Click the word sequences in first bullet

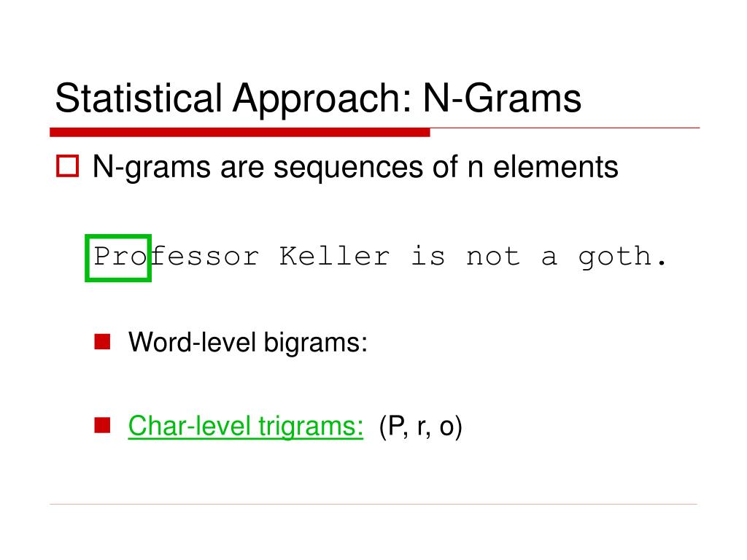tap(348, 168)
